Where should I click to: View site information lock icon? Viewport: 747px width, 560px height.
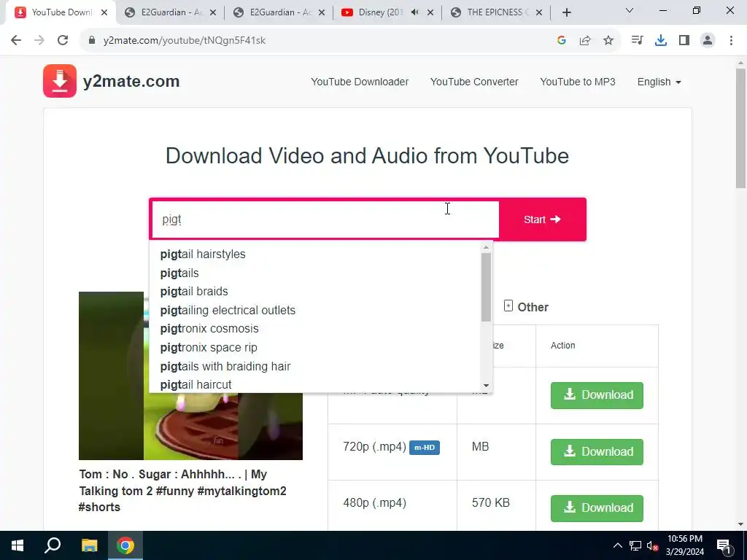point(92,41)
